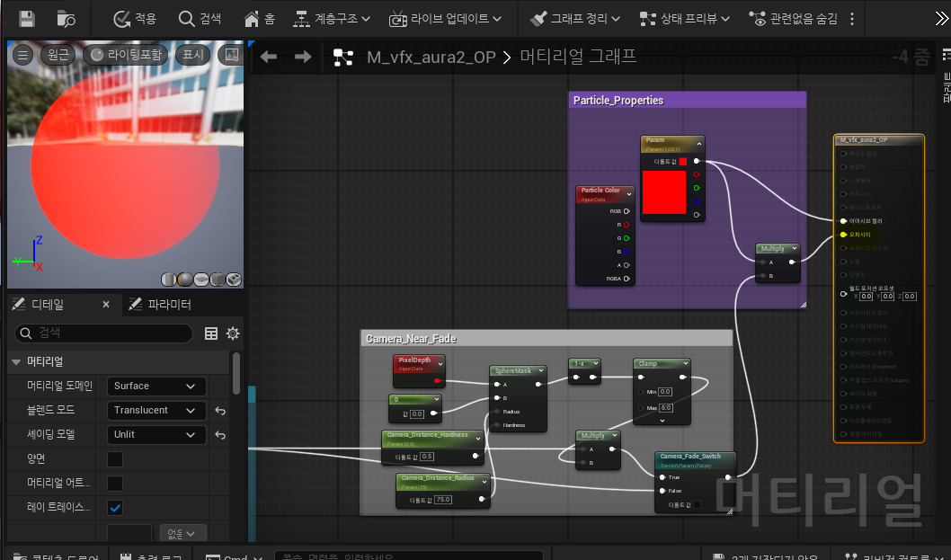Select the SphereMask node header
The height and width of the screenshot is (560, 951).
coord(519,370)
